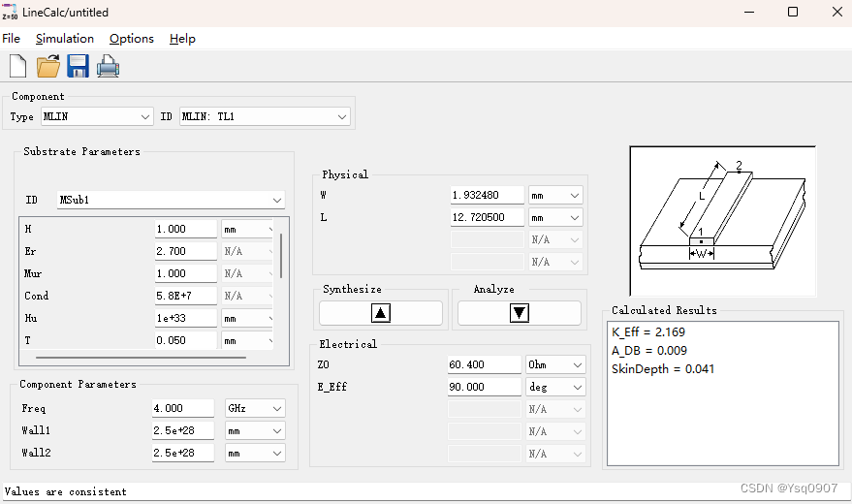Open the File menu
Screen dimensions: 852x504
click(11, 39)
